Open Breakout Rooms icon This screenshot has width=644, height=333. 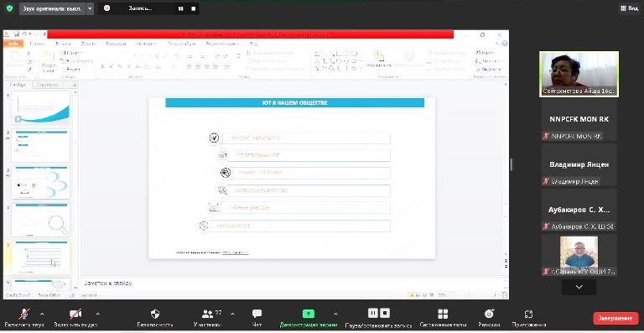[443, 314]
